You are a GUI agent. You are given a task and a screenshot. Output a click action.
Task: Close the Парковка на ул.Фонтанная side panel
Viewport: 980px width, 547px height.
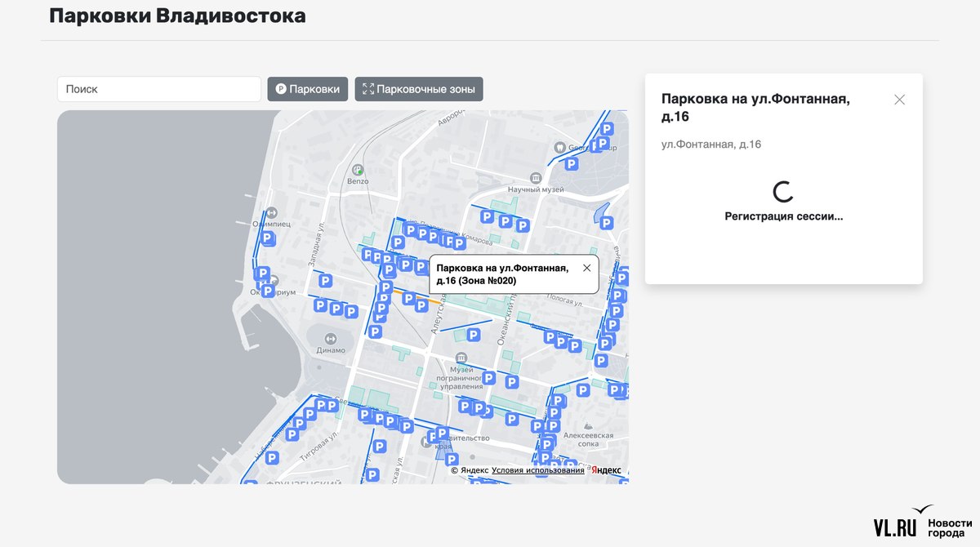899,100
